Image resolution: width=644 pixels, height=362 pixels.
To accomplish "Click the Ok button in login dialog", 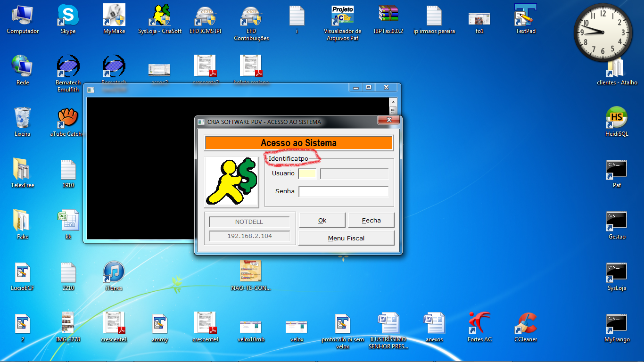I will click(x=322, y=220).
